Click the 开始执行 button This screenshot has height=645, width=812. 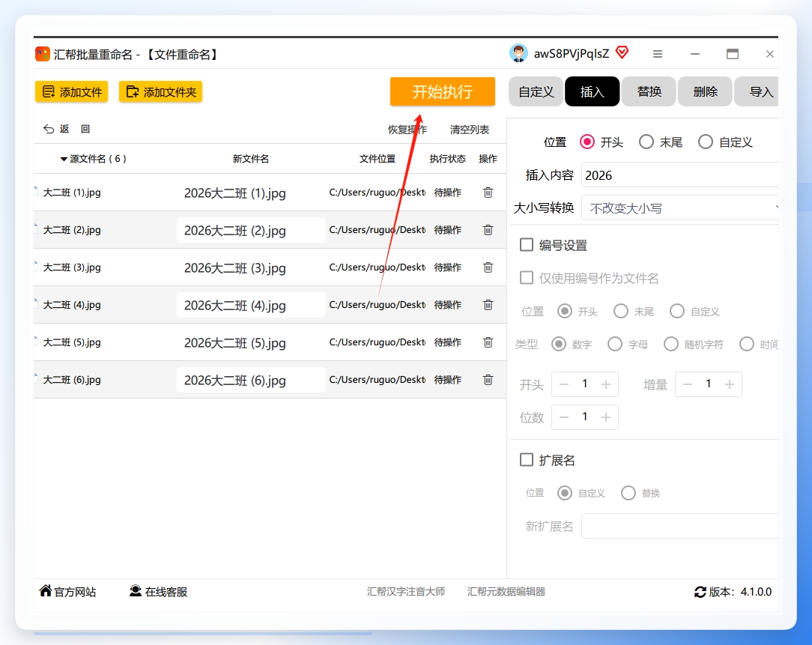coord(443,91)
